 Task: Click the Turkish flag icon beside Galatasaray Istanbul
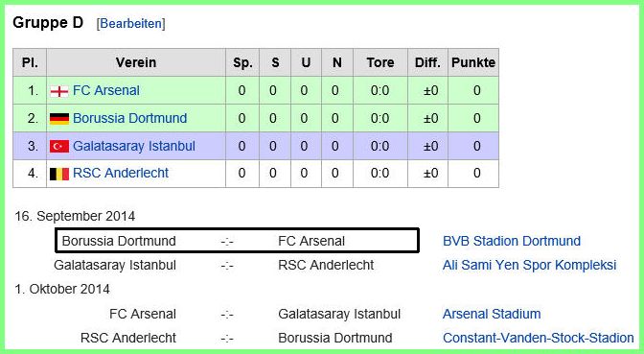tap(59, 146)
